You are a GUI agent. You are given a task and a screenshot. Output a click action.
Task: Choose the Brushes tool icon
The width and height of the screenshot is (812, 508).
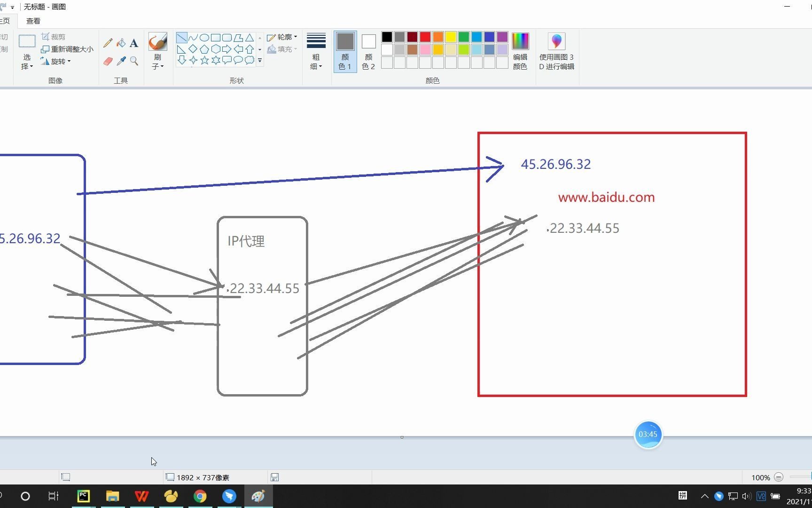tap(157, 41)
